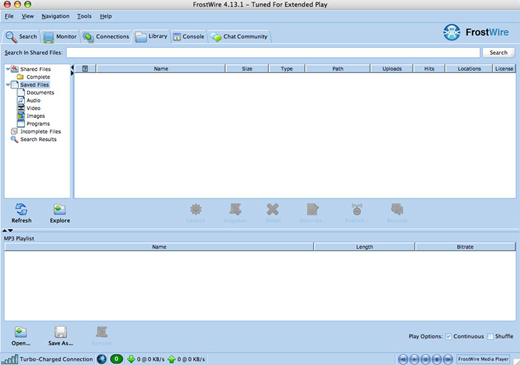Click the FrostWire Media Player button
Screen dimensions: 520x365
483,359
